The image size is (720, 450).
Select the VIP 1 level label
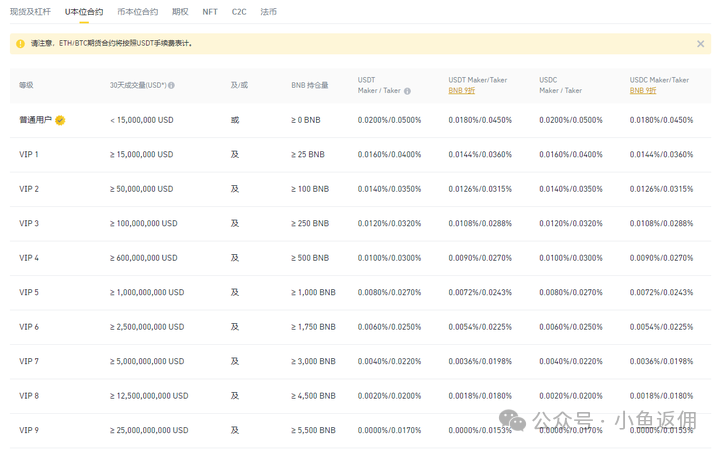pyautogui.click(x=29, y=154)
